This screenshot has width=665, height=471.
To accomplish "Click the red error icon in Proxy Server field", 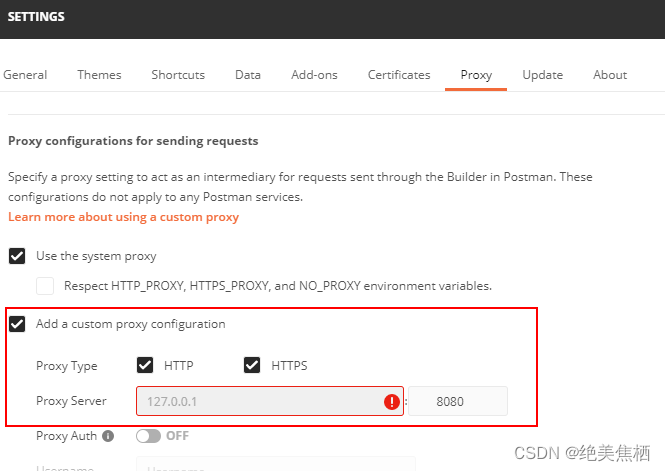I will point(391,401).
